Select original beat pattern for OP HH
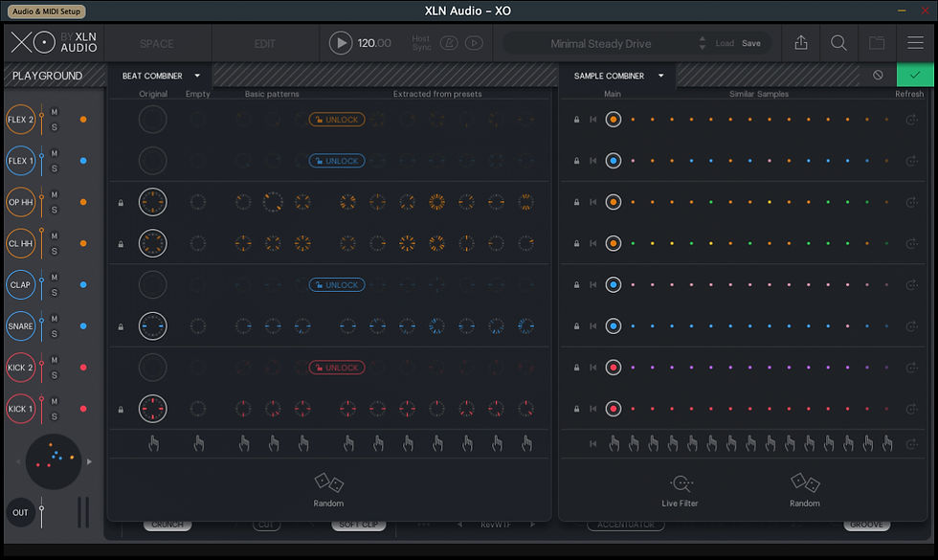 pos(152,202)
